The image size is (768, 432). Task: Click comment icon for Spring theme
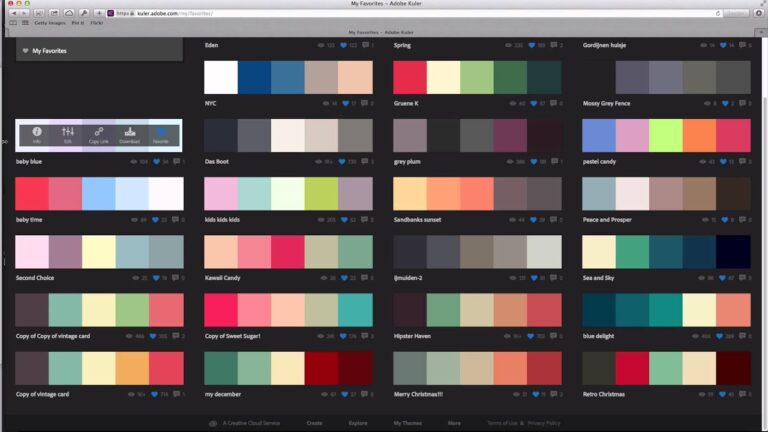[553, 45]
